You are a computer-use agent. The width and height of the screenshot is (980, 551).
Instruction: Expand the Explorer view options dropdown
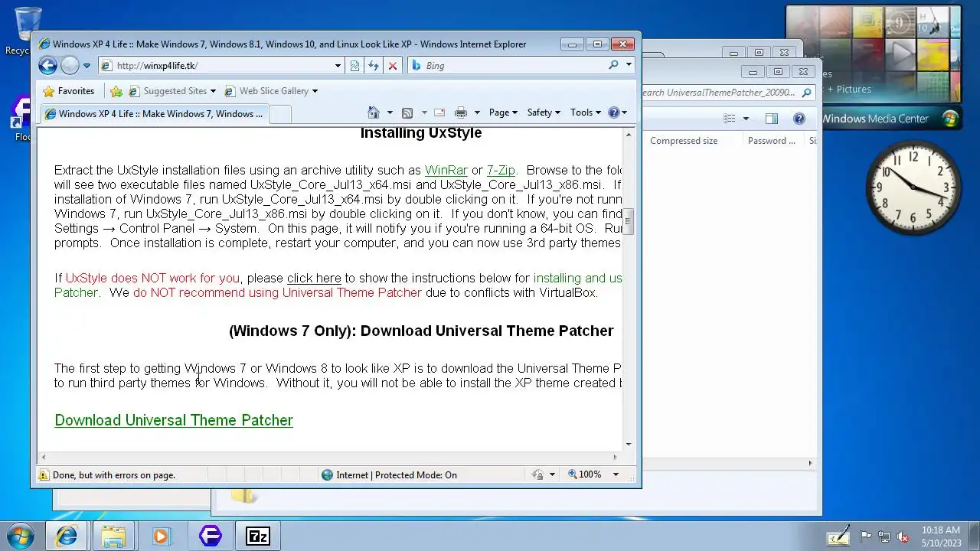pyautogui.click(x=746, y=119)
